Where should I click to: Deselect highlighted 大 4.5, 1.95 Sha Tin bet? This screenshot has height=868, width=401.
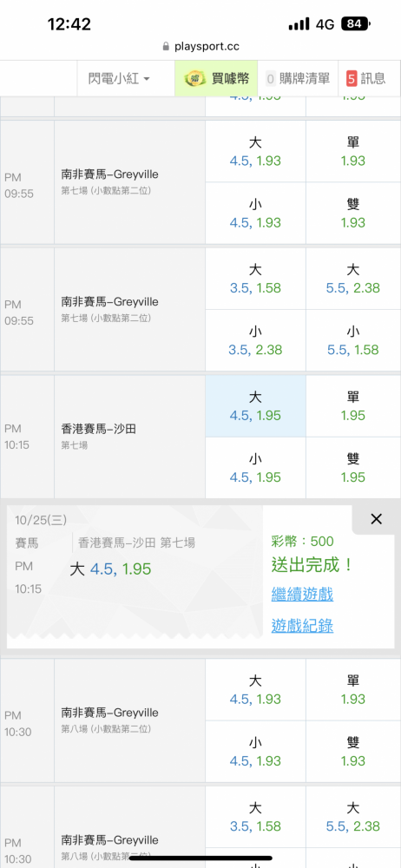(255, 405)
